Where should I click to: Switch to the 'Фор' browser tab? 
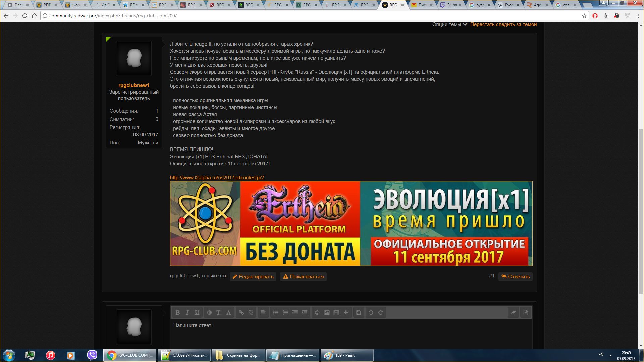pyautogui.click(x=76, y=5)
